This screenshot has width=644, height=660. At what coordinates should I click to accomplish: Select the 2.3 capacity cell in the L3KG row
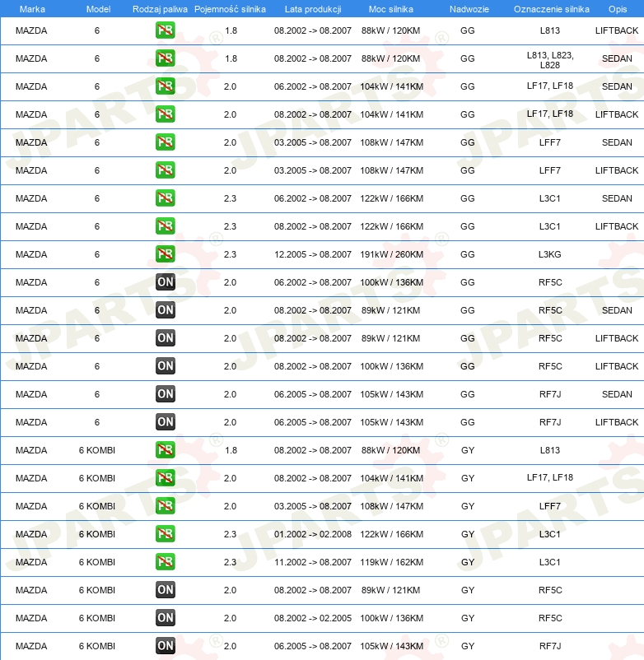click(230, 254)
